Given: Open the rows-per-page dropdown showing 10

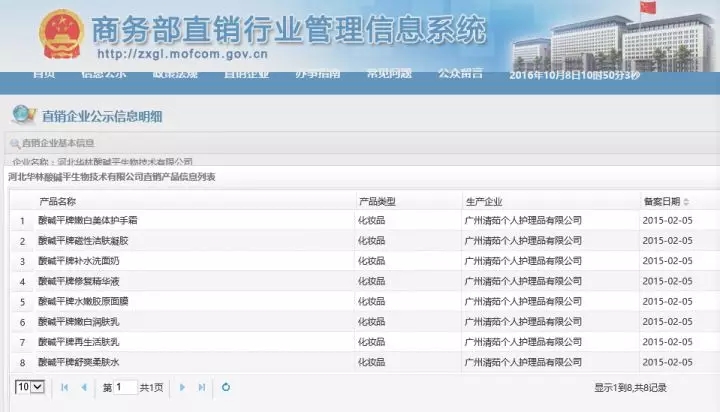Looking at the screenshot, I should [30, 387].
